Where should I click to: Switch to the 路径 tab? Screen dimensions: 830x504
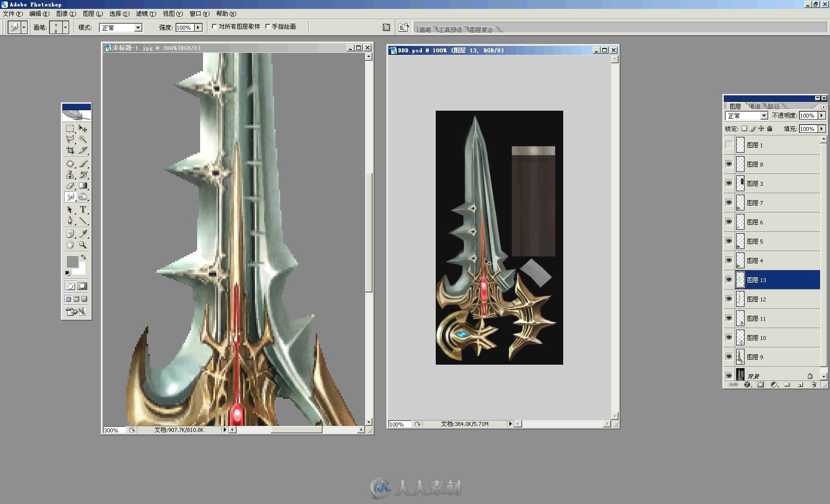click(x=774, y=106)
